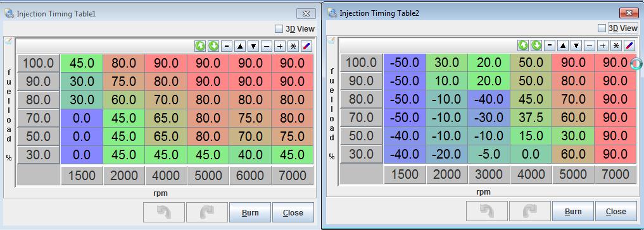Click the plus (add) icon in Table2

(603, 45)
